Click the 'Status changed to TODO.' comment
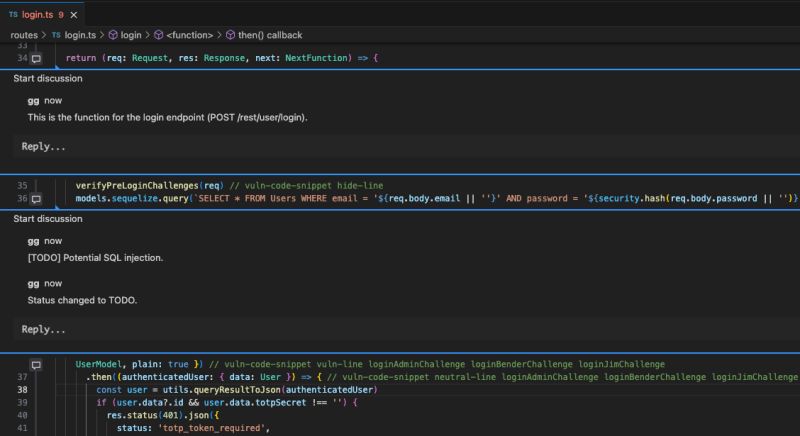Viewport: 800px width, 436px height. [x=82, y=300]
